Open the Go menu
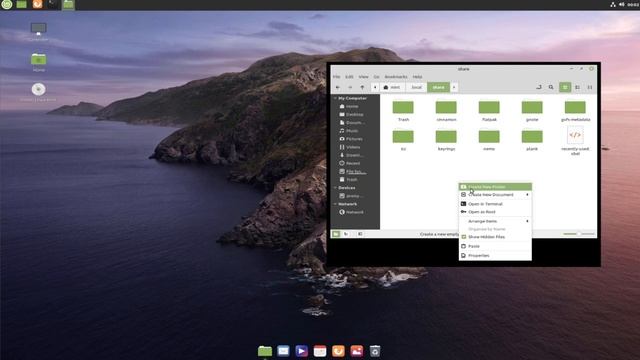This screenshot has width=640, height=360. (376, 77)
